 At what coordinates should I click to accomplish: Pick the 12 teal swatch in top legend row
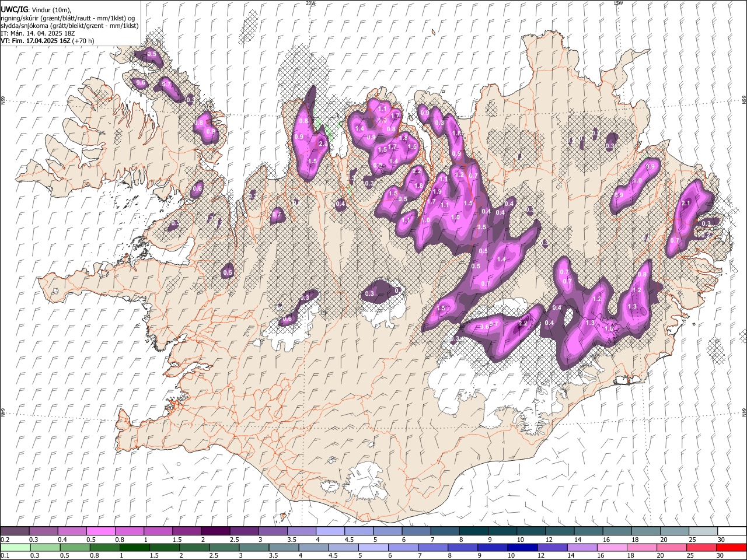coord(560,531)
